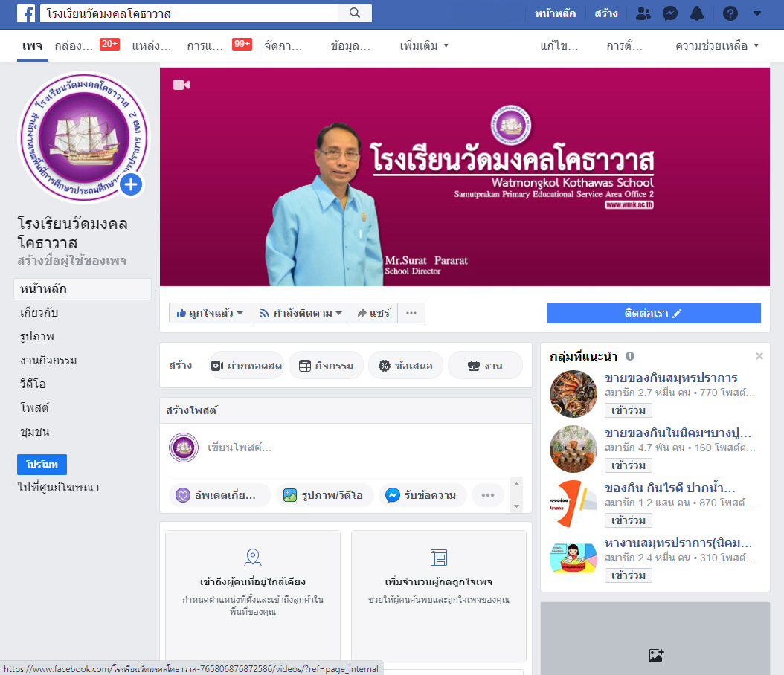Click the เขียนโพสต์ post input field
Image resolution: width=784 pixels, height=675 pixels.
click(x=365, y=448)
